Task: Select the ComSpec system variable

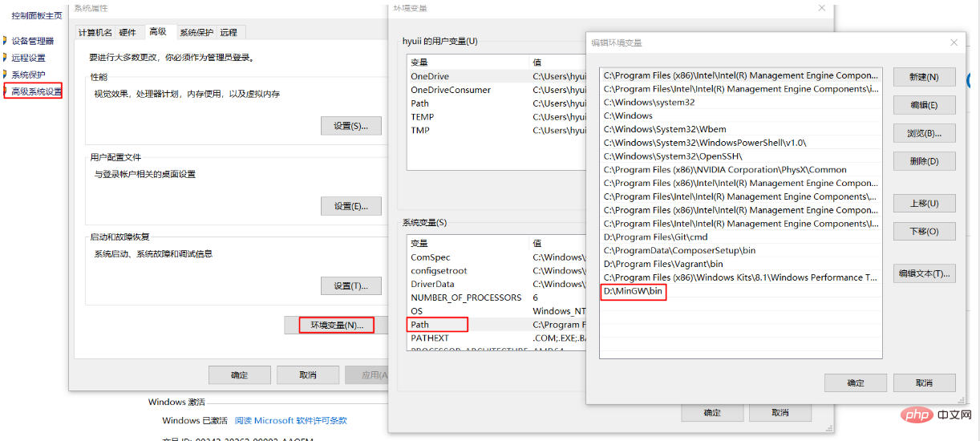Action: pos(497,257)
